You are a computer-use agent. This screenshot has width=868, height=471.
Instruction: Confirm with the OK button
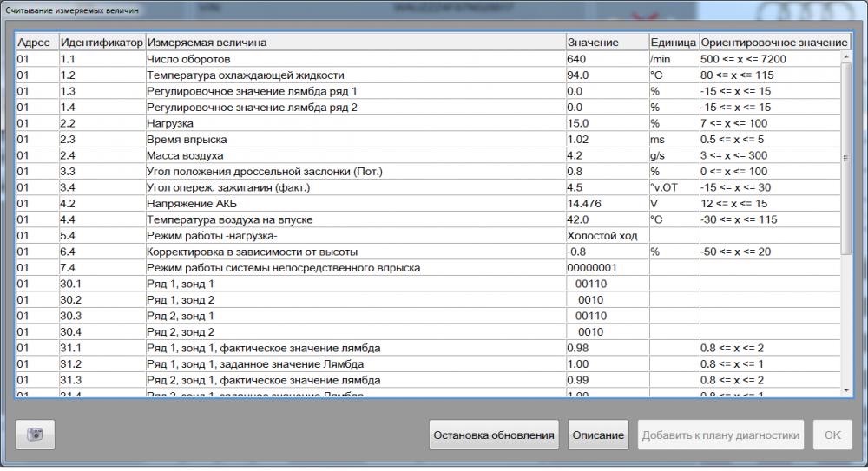click(832, 435)
